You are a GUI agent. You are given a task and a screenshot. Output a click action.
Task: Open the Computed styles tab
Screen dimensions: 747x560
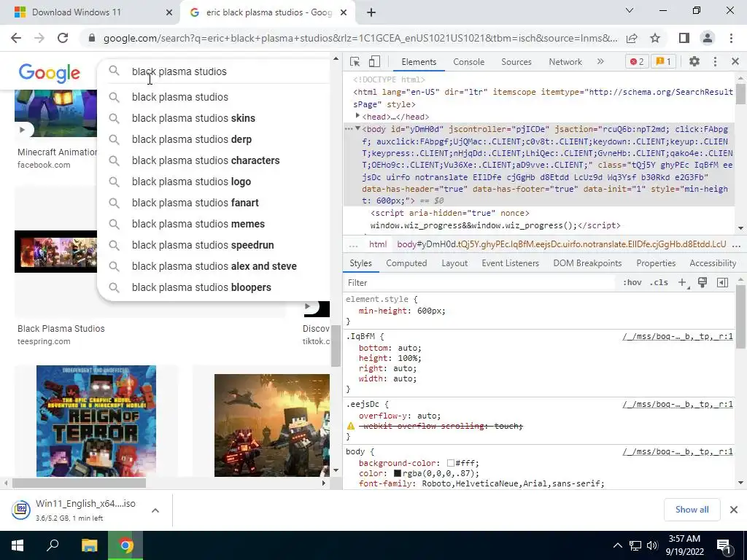click(406, 263)
